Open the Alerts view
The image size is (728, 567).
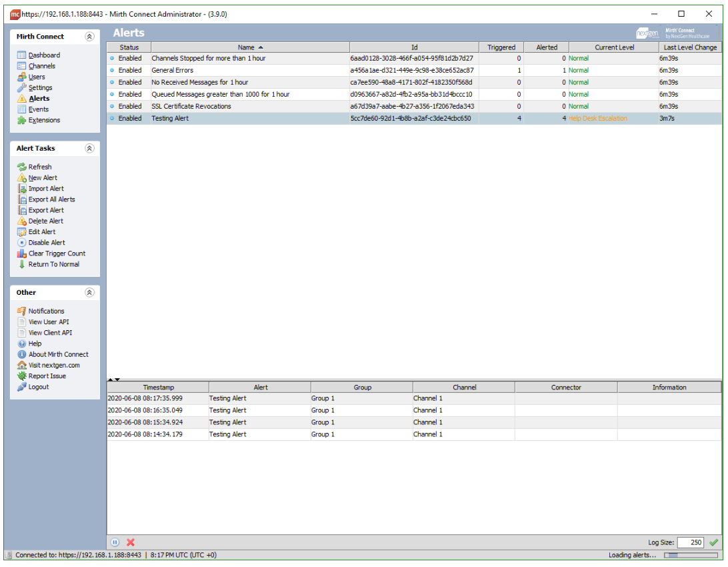34,99
